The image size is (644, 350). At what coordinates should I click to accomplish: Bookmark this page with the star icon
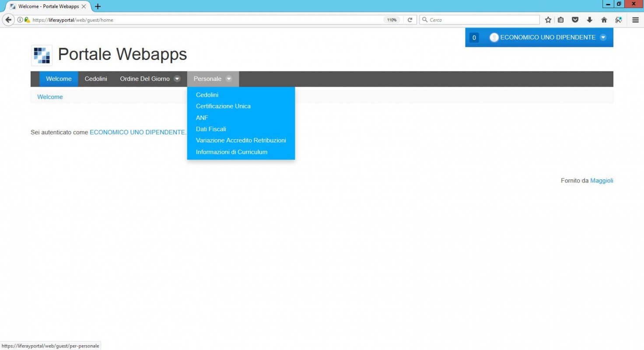(548, 20)
